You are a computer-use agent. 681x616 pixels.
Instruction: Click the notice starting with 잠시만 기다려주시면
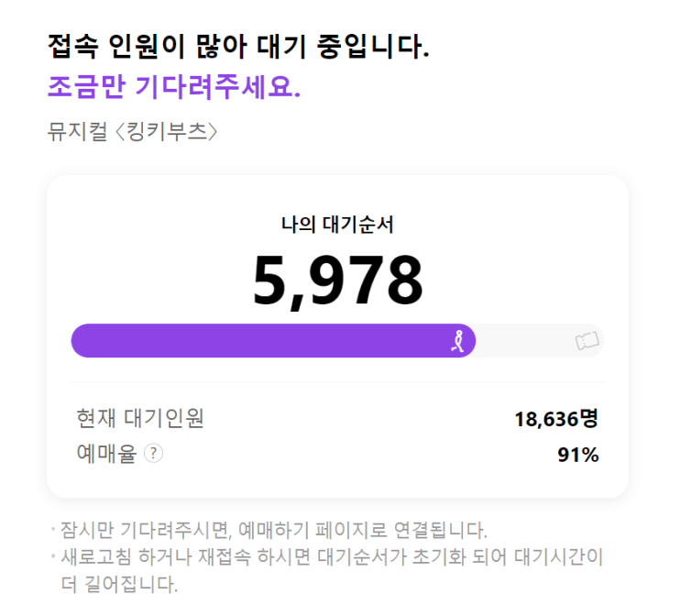[273, 530]
